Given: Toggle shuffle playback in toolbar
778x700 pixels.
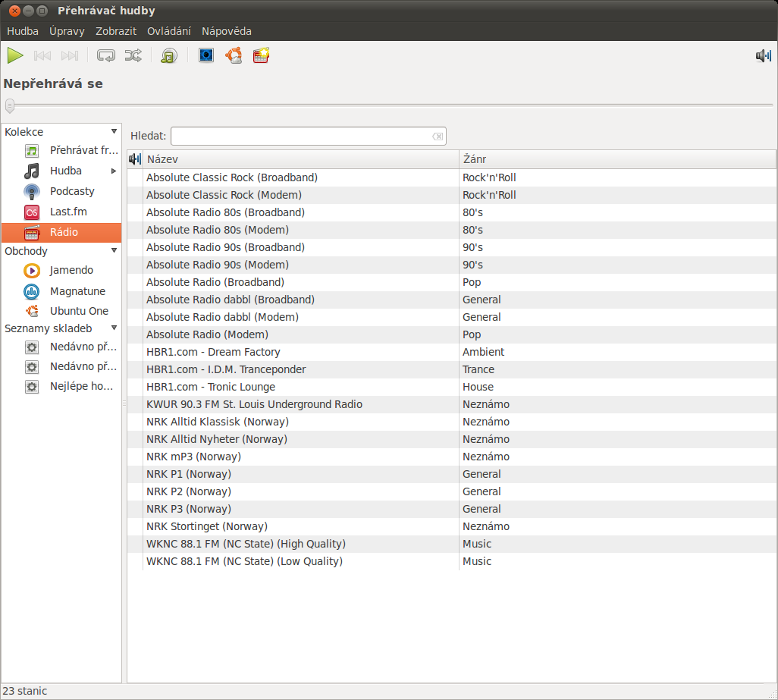Looking at the screenshot, I should [x=133, y=55].
